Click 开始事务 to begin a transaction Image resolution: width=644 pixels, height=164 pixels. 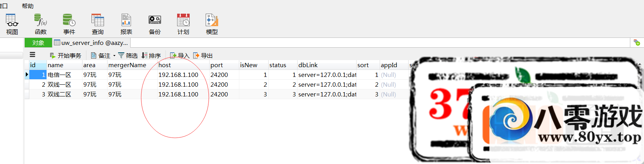pos(66,55)
